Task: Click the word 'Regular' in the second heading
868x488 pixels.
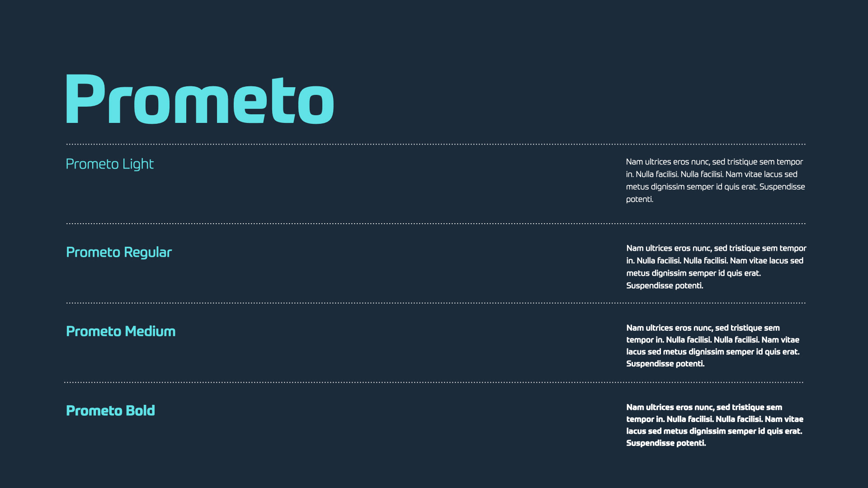Action: [148, 252]
